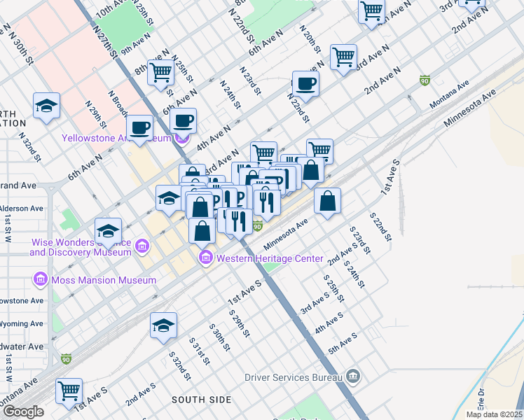Viewport: 524px width, 420px height.
Task: Click the SOUTH SIDE neighborhood label
Action: (x=202, y=400)
